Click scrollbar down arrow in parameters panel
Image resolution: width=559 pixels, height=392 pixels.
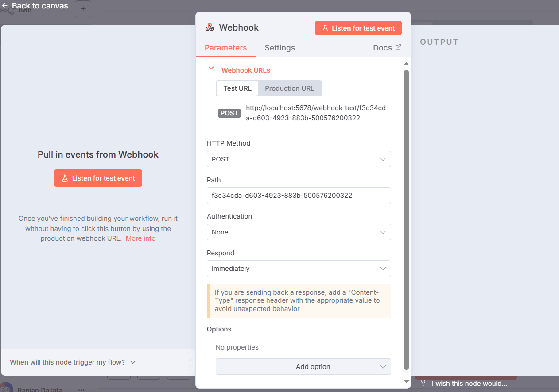[406, 381]
